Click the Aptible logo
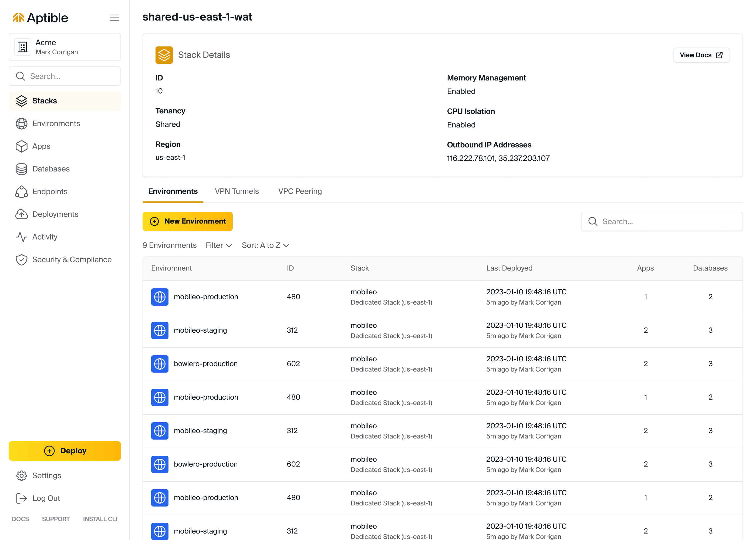756x540 pixels. click(40, 18)
